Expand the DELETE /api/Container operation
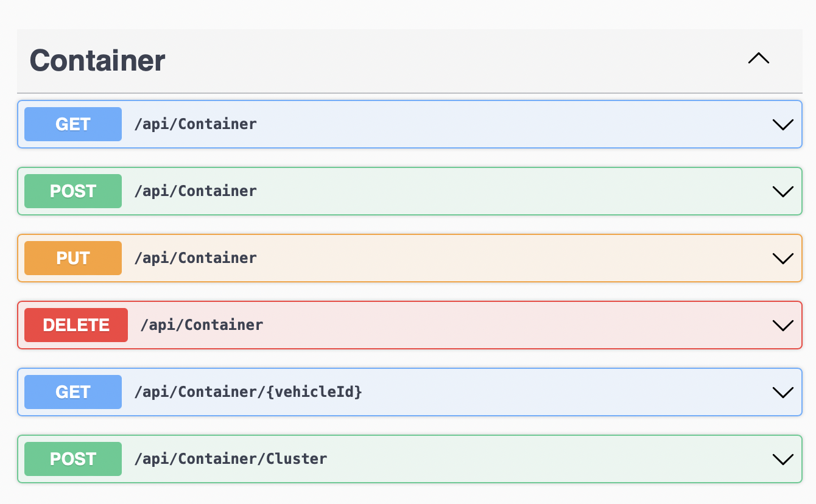 (x=783, y=324)
